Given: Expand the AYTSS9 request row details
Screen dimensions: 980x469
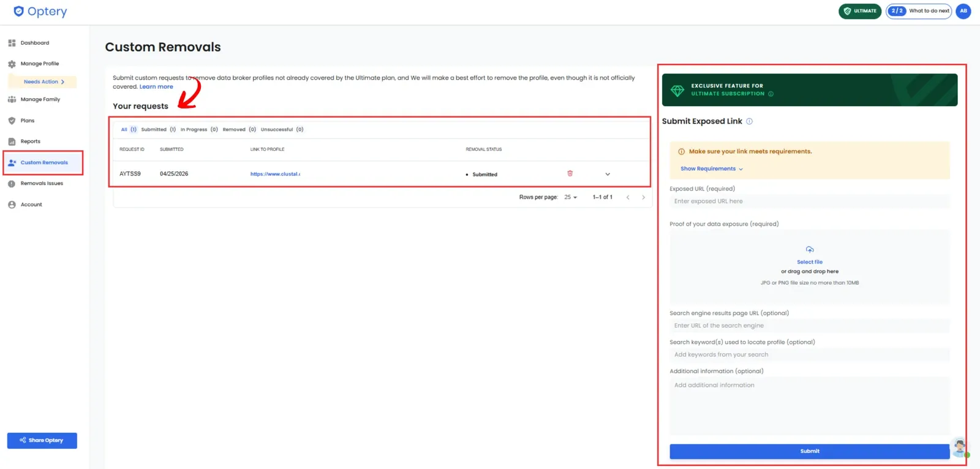Looking at the screenshot, I should pos(608,174).
